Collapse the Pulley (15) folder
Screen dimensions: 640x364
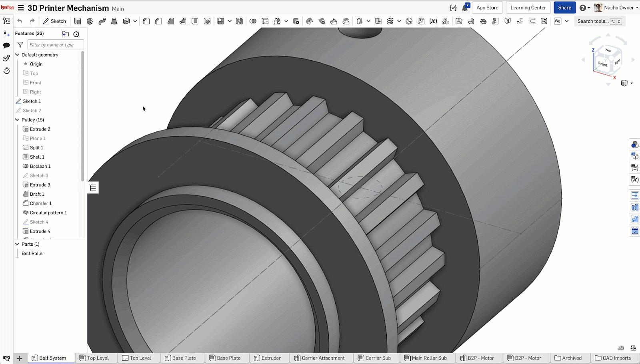click(17, 120)
